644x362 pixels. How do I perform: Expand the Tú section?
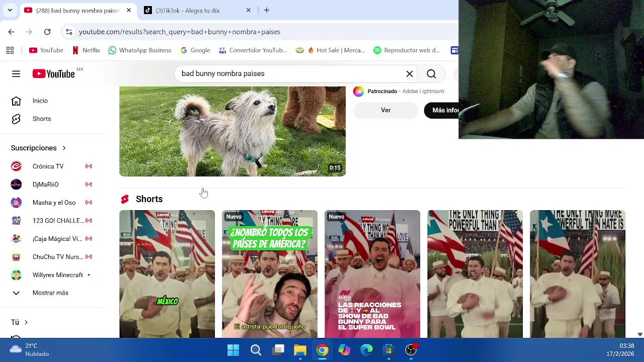(x=19, y=322)
